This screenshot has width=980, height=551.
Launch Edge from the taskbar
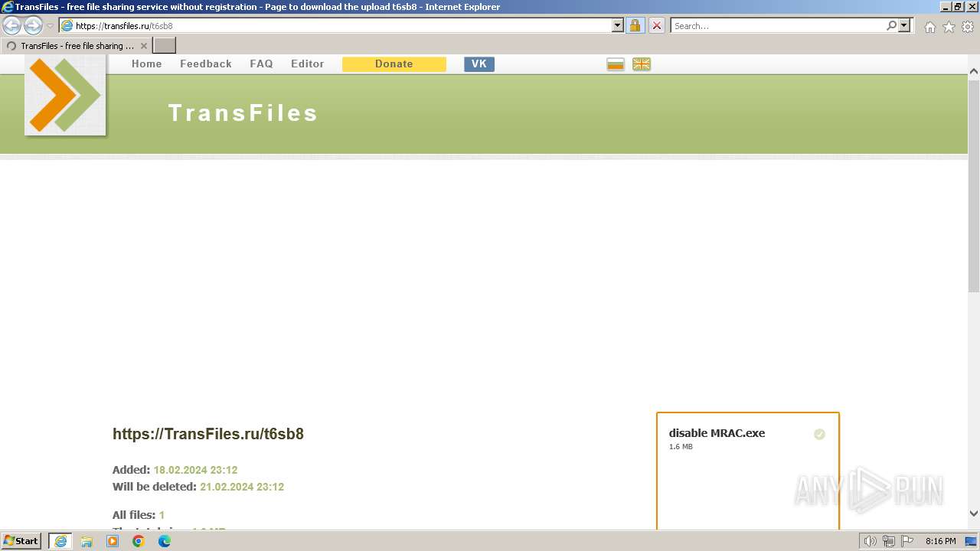(165, 541)
